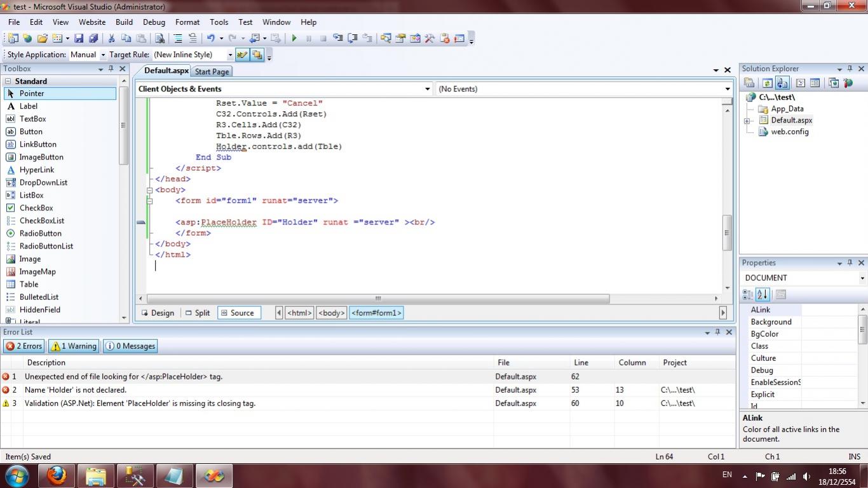Toggle the 1 Warning filter button

point(74,346)
